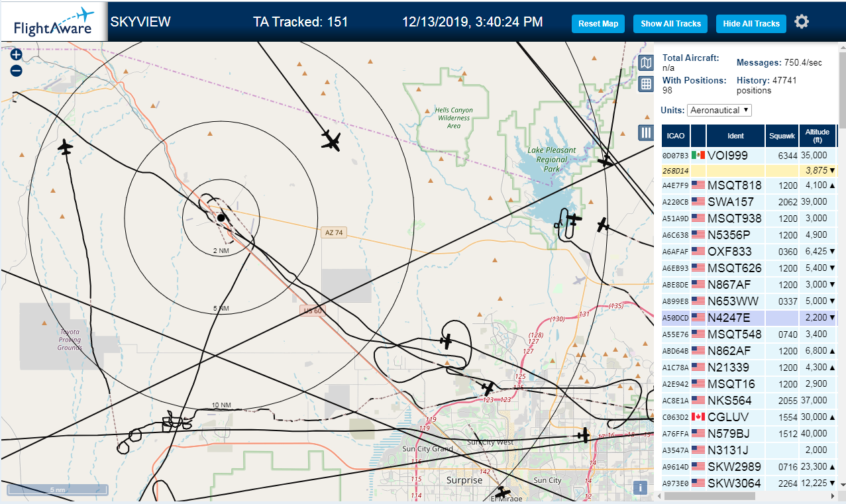Toggle the grid overlay icon on map
This screenshot has width=846, height=504.
(646, 84)
